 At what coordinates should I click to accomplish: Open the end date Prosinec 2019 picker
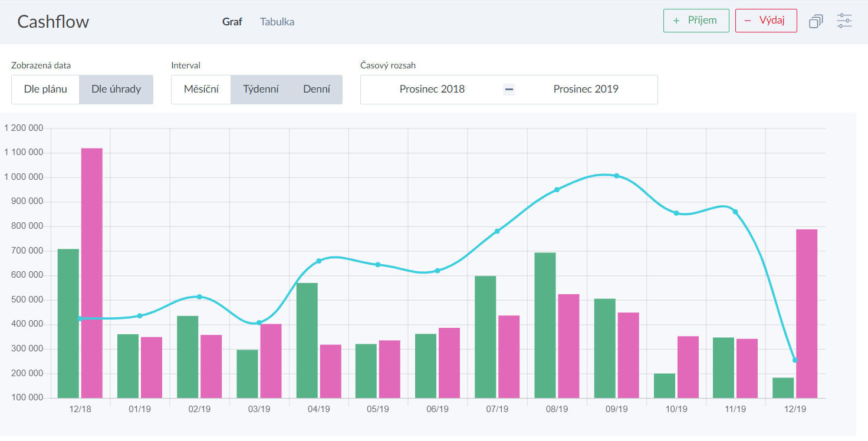(586, 90)
